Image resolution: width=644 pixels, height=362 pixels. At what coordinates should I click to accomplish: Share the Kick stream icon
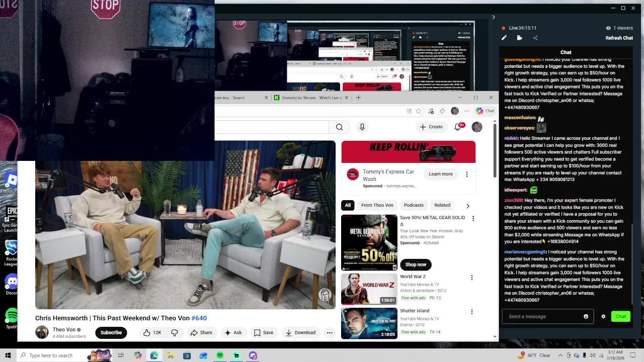click(x=535, y=38)
